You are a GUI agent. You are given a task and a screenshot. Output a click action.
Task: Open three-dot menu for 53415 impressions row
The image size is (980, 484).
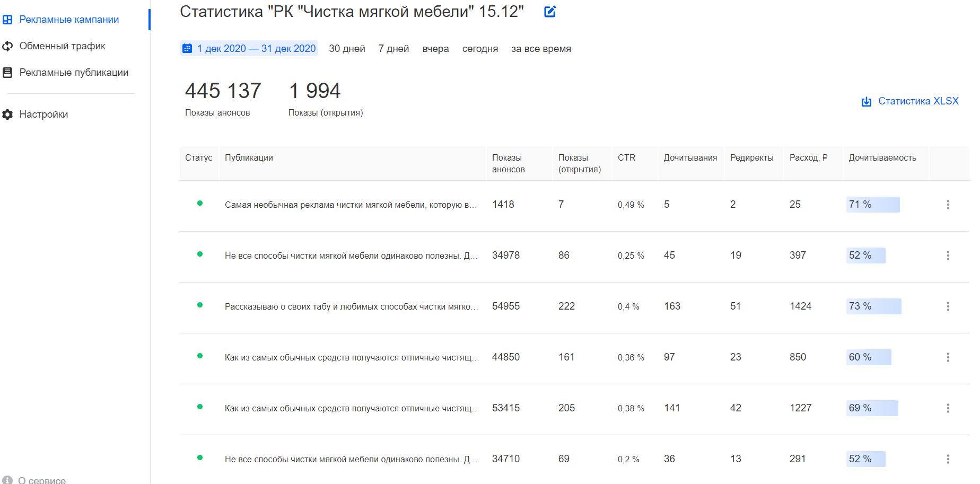click(x=948, y=408)
